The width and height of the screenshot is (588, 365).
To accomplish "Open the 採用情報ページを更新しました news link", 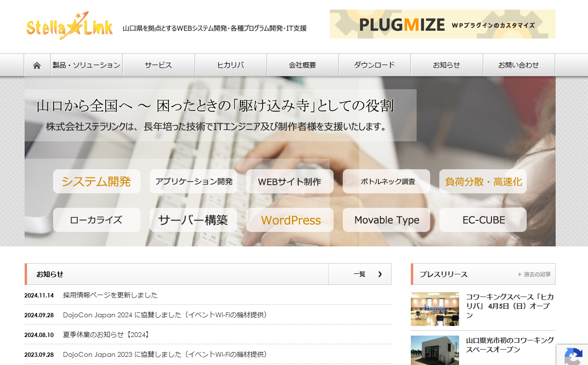I will pos(110,295).
